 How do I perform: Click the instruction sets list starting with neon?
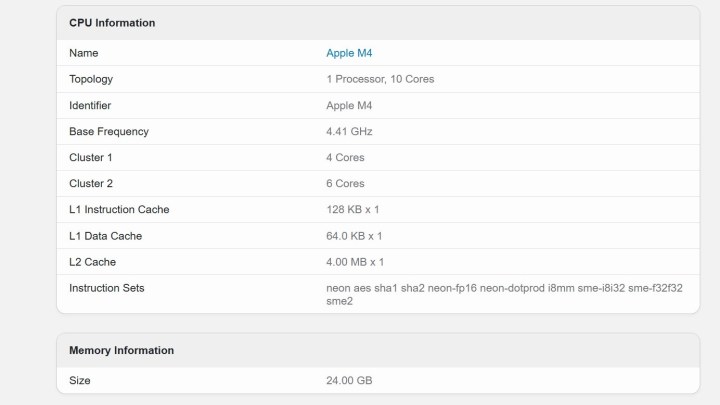click(x=504, y=294)
